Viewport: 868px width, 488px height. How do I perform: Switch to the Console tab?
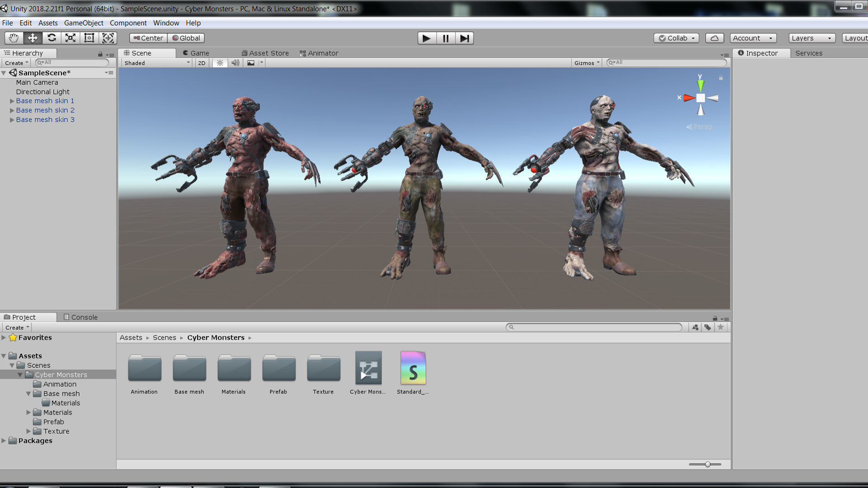pyautogui.click(x=80, y=317)
